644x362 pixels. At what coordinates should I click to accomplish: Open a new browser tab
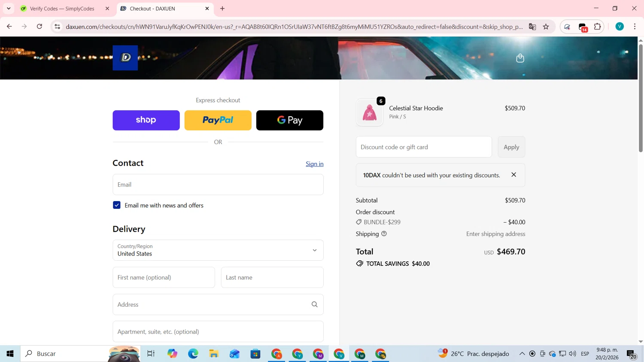click(x=222, y=9)
